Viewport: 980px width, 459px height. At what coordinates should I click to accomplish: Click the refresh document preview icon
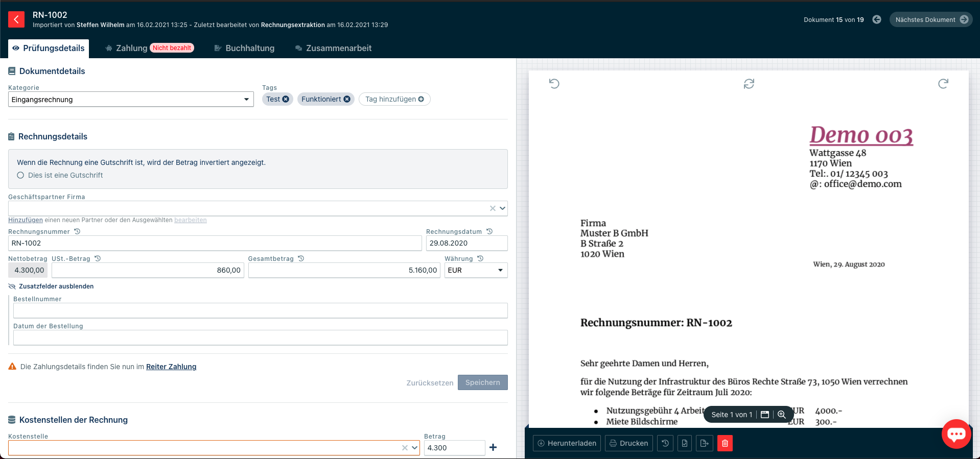(x=749, y=84)
